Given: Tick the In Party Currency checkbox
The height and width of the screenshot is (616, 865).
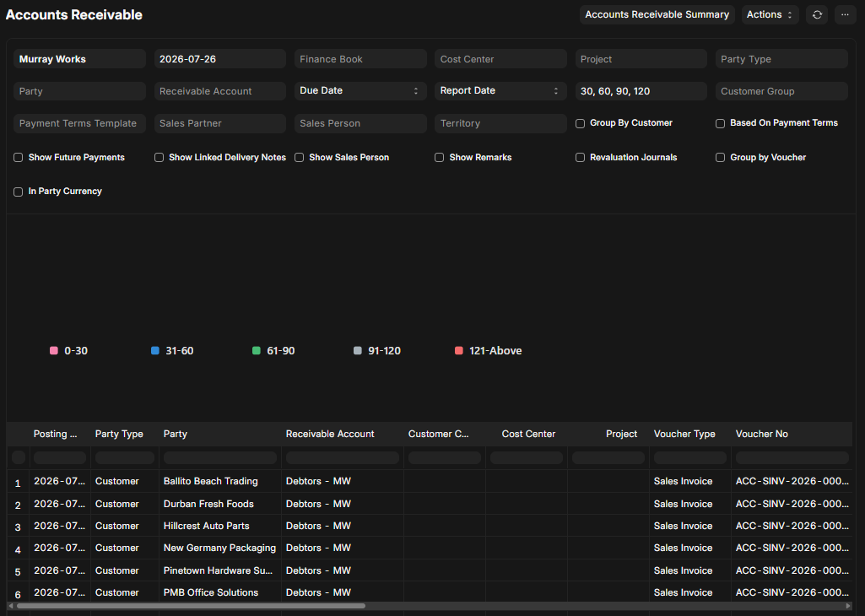Looking at the screenshot, I should click(19, 192).
